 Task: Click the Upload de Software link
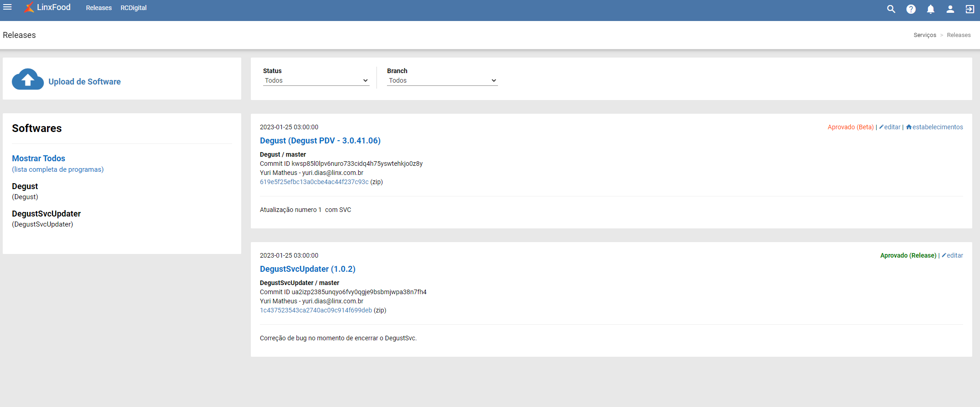coord(85,82)
